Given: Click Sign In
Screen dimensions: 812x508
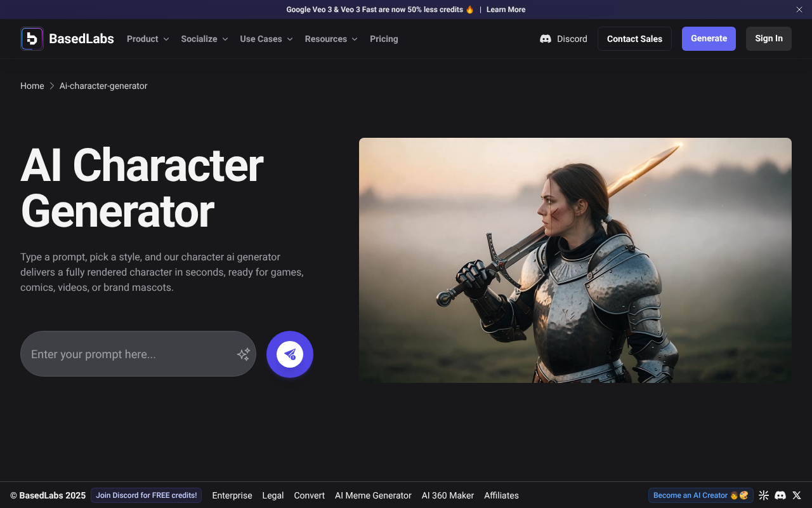Looking at the screenshot, I should click(x=768, y=39).
